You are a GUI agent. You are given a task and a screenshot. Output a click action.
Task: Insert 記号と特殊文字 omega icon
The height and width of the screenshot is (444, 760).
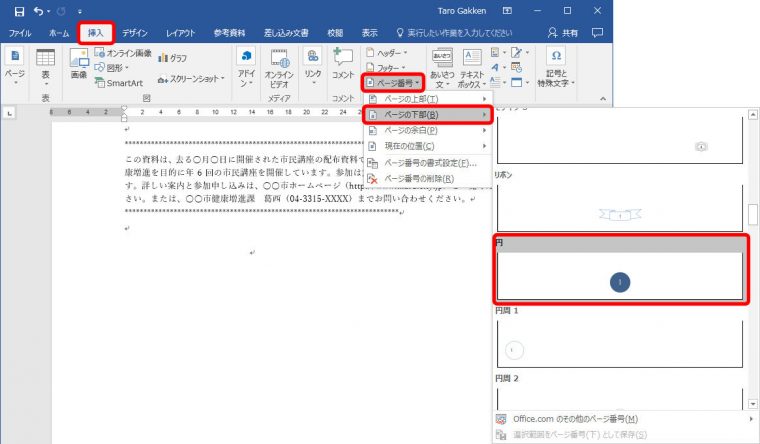point(556,67)
